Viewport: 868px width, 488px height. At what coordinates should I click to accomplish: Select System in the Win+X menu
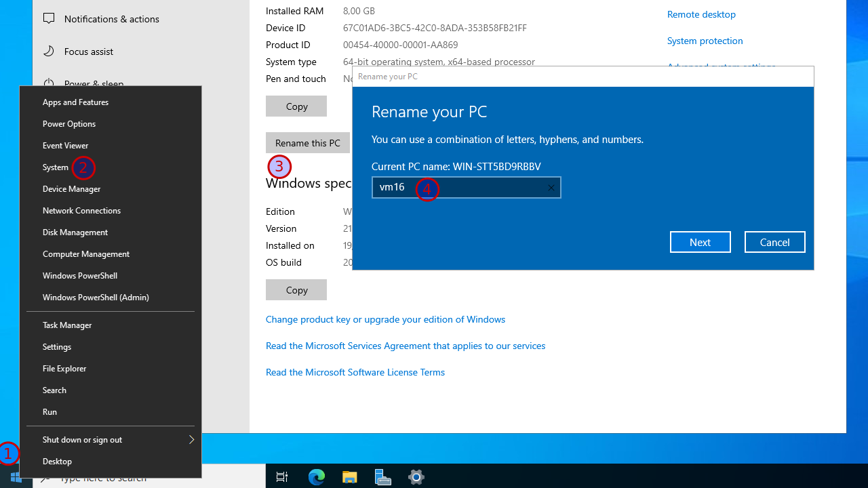click(111, 167)
